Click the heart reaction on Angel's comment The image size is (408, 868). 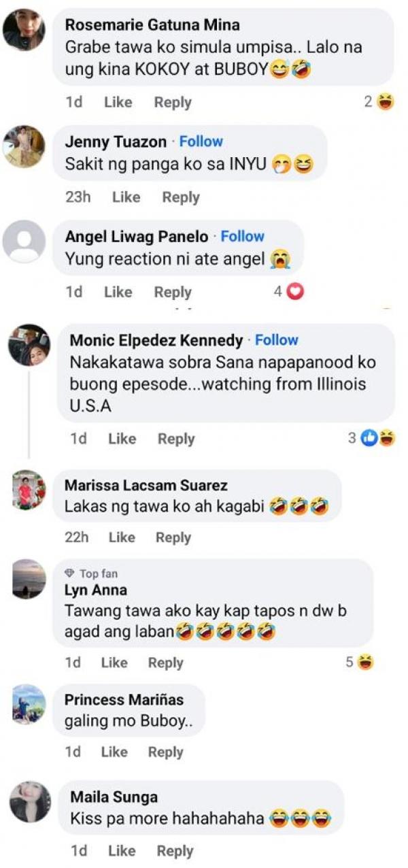click(x=296, y=292)
